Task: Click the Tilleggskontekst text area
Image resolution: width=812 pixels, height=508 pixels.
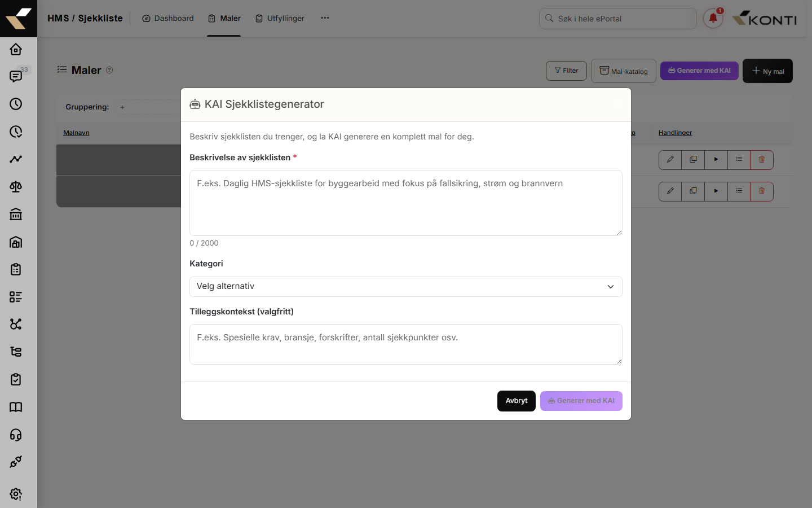Action: coord(406,344)
